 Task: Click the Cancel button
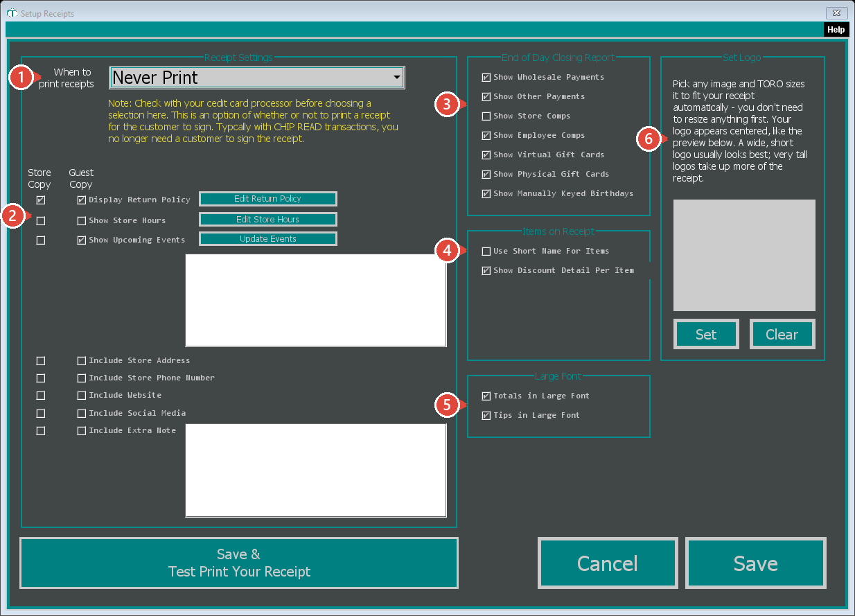[608, 563]
